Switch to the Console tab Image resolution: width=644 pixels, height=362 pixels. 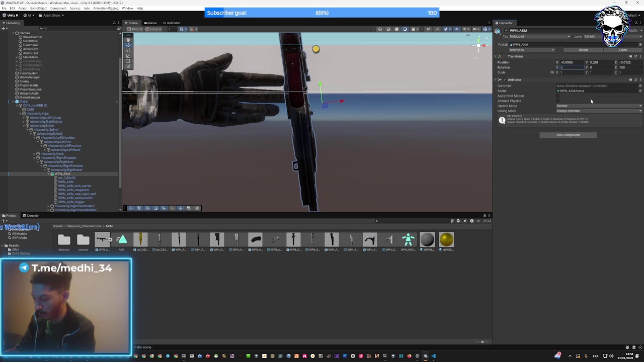(31, 216)
